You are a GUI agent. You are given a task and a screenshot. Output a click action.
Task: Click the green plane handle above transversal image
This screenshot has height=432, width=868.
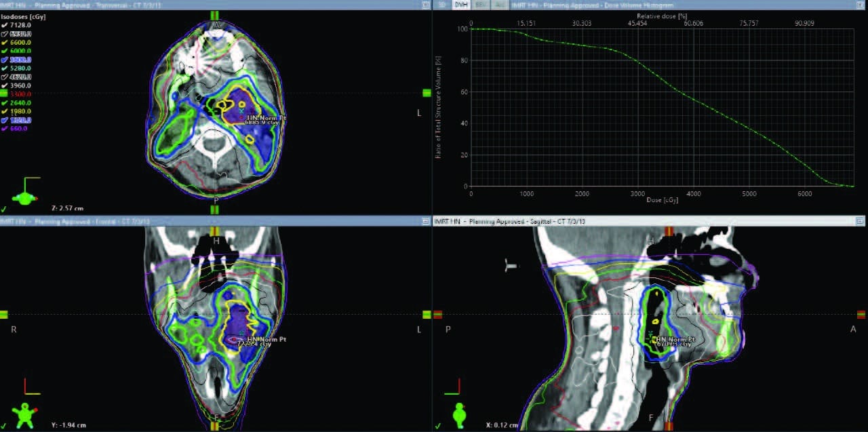point(215,15)
